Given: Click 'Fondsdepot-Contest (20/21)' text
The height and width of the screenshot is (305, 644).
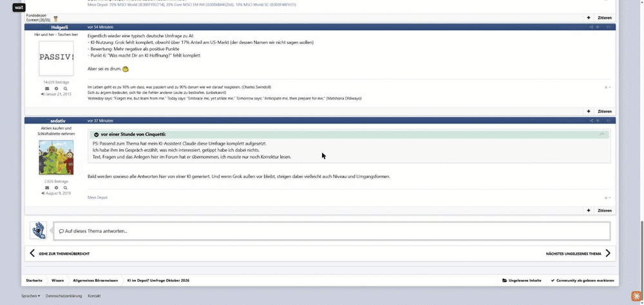Looking at the screenshot, I should [38, 17].
